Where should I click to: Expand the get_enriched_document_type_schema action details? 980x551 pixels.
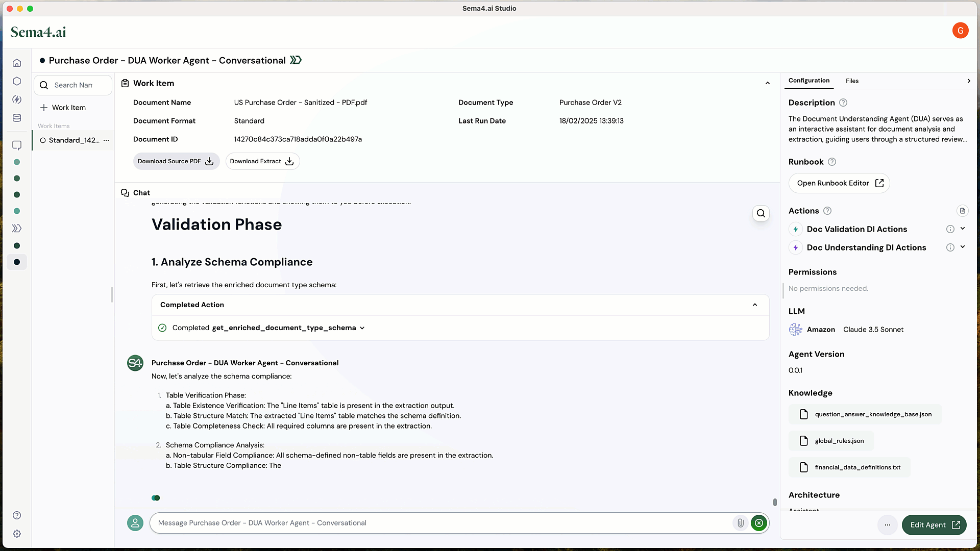click(x=362, y=328)
